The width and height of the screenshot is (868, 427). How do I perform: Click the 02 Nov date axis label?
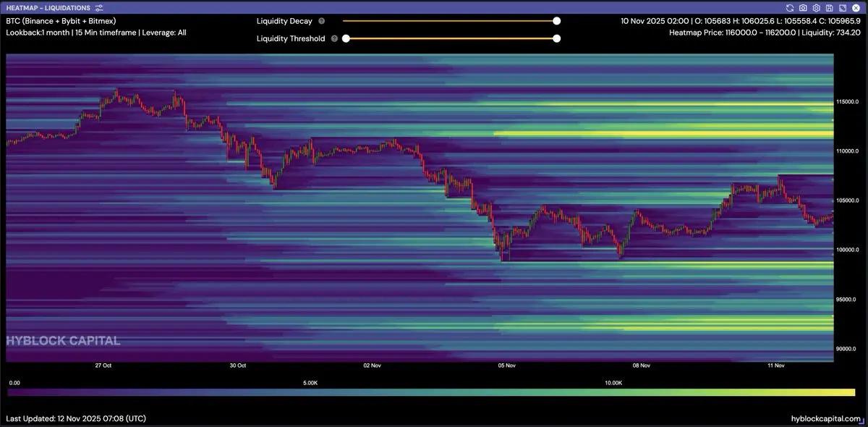click(372, 365)
